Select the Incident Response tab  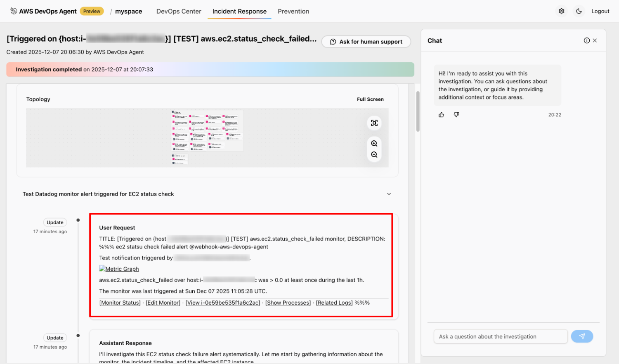coord(239,11)
